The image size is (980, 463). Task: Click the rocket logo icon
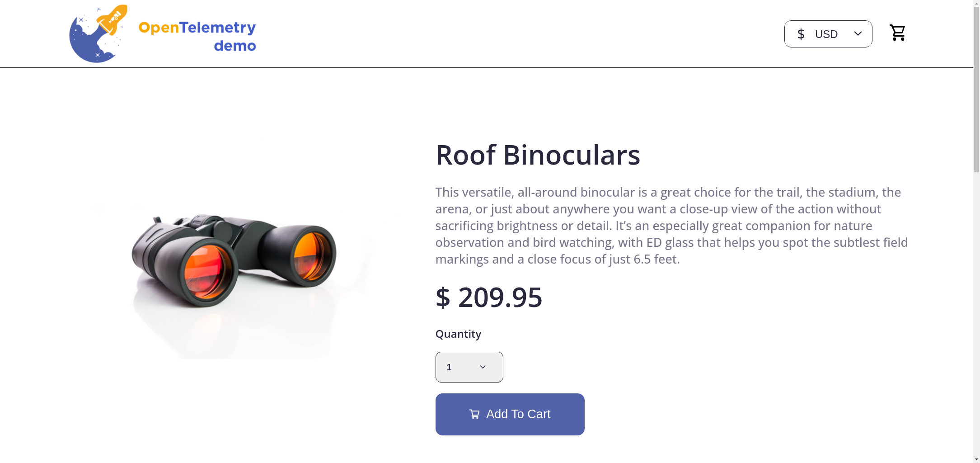coord(98,34)
